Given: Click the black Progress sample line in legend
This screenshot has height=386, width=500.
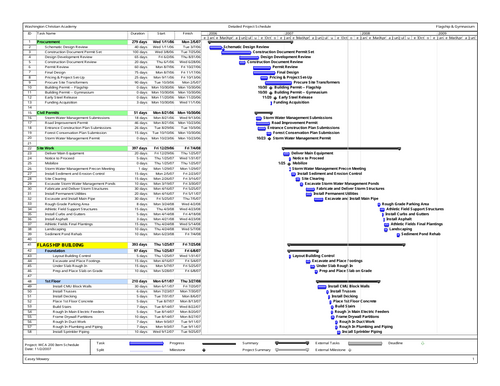Looking at the screenshot, I should [x=219, y=344].
